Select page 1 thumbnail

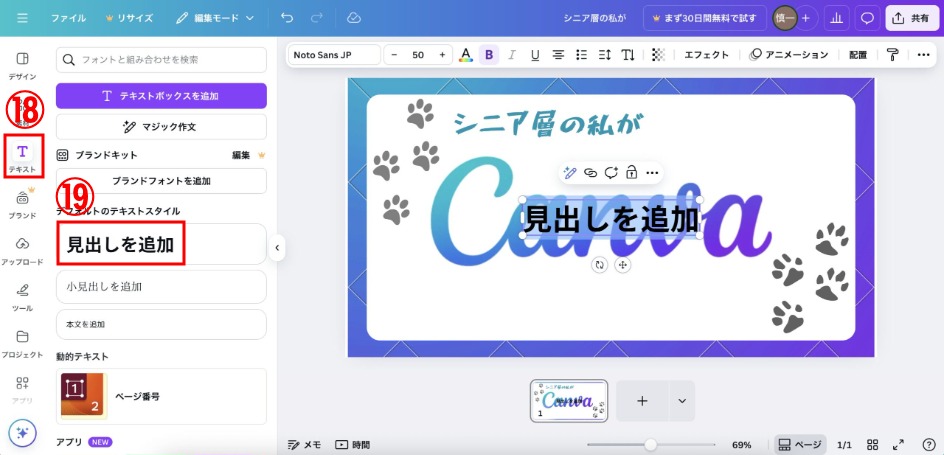[569, 400]
